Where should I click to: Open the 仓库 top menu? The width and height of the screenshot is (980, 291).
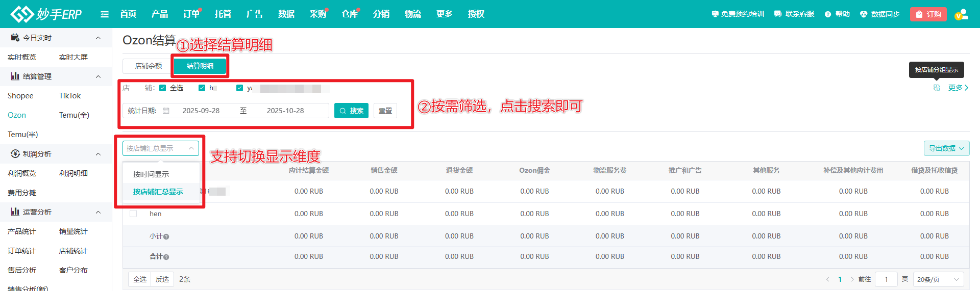point(350,14)
